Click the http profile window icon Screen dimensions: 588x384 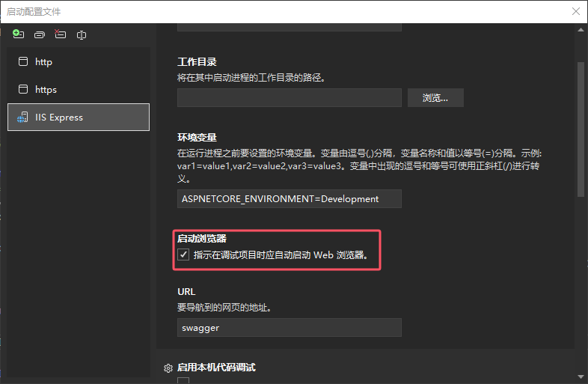23,61
